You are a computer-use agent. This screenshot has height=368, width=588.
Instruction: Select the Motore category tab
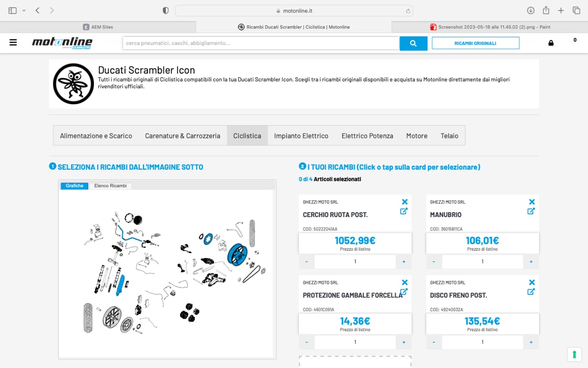click(417, 136)
